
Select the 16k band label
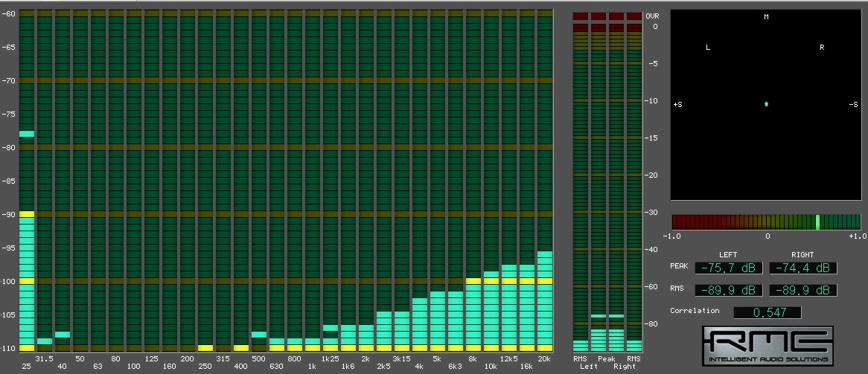(526, 367)
